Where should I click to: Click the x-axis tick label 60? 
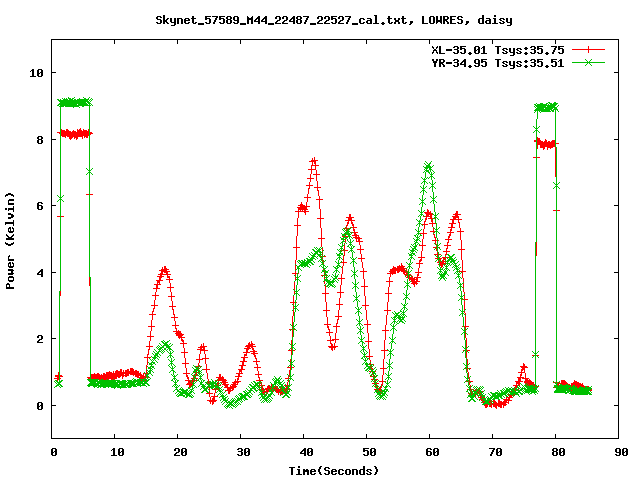(x=432, y=452)
